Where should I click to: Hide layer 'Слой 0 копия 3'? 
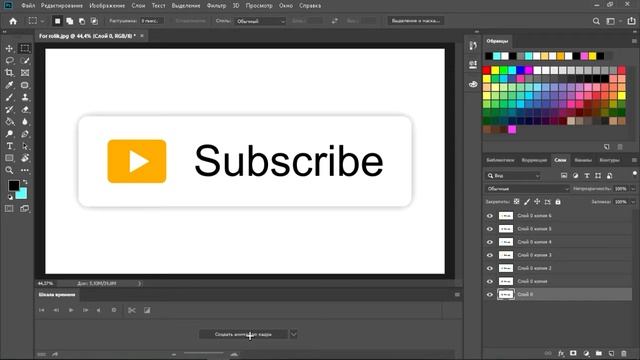(x=490, y=255)
